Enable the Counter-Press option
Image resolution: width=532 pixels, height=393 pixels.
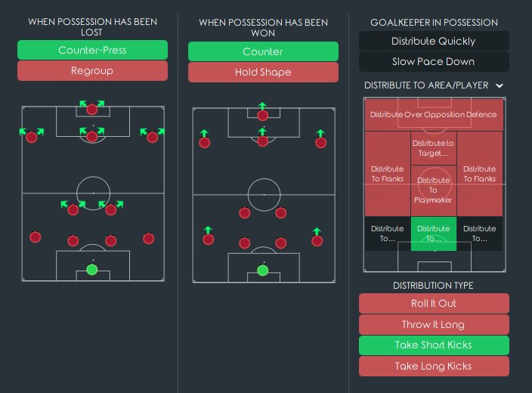tap(92, 50)
